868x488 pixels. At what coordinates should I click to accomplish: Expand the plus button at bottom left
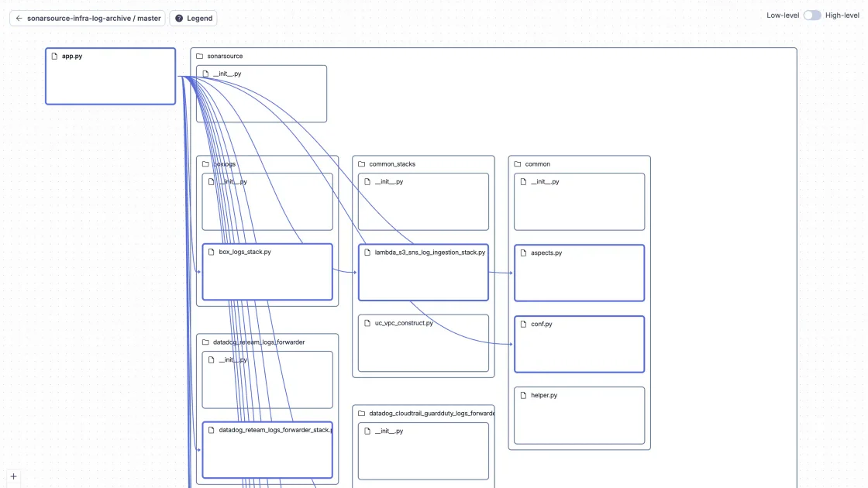coord(13,476)
